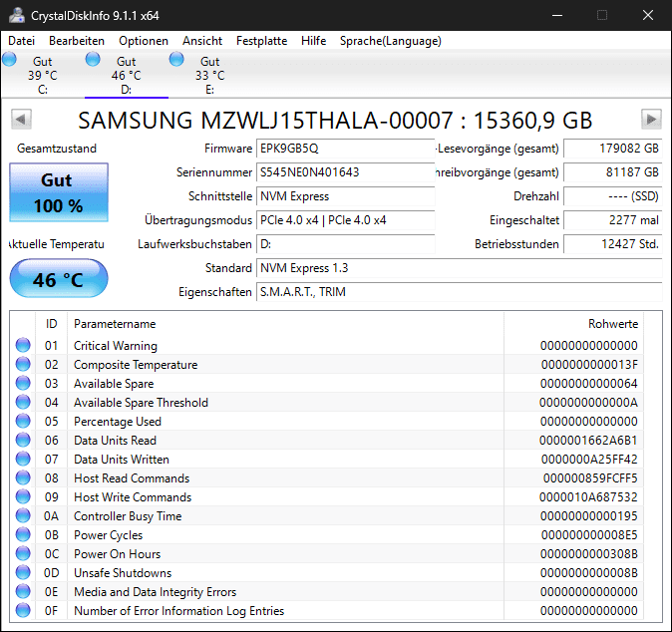Viewport: 672px width, 632px height.
Task: Click the ID column header
Action: (52, 324)
